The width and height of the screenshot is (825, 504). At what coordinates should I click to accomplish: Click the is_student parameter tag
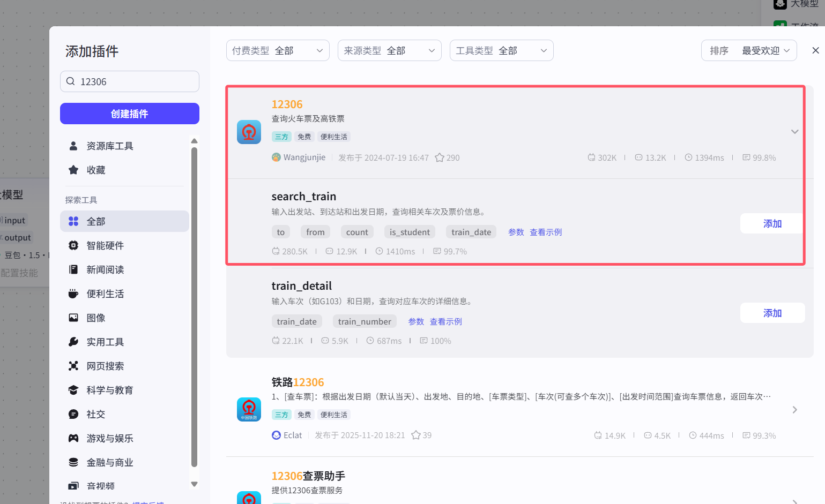pos(410,232)
